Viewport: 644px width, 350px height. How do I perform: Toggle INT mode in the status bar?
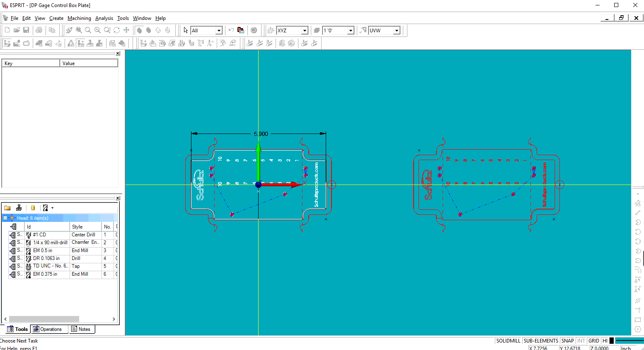point(581,341)
